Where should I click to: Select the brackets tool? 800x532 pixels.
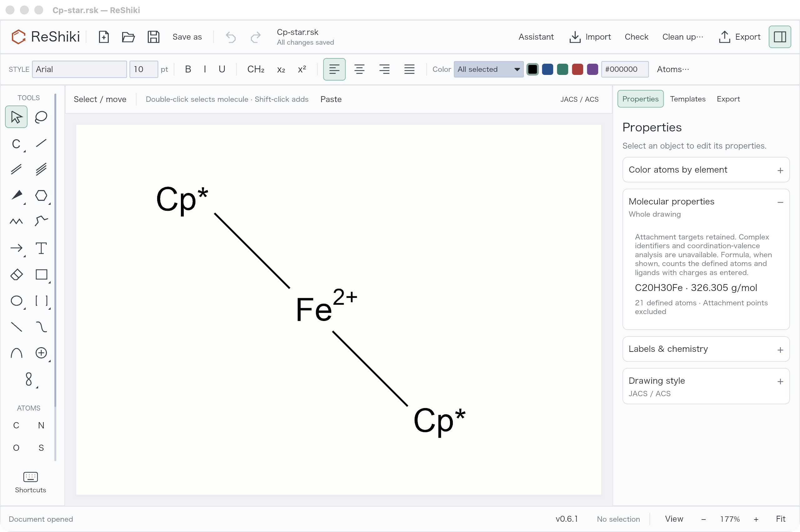tap(41, 301)
